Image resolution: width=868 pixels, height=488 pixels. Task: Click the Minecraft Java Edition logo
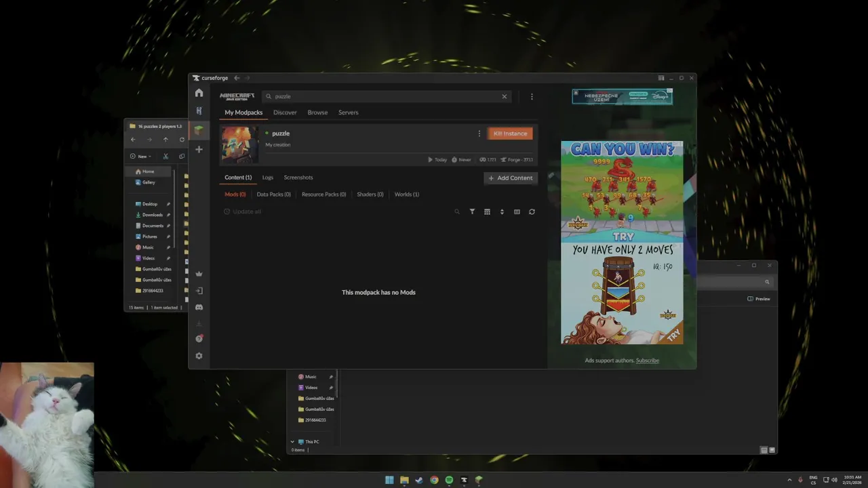click(x=237, y=97)
